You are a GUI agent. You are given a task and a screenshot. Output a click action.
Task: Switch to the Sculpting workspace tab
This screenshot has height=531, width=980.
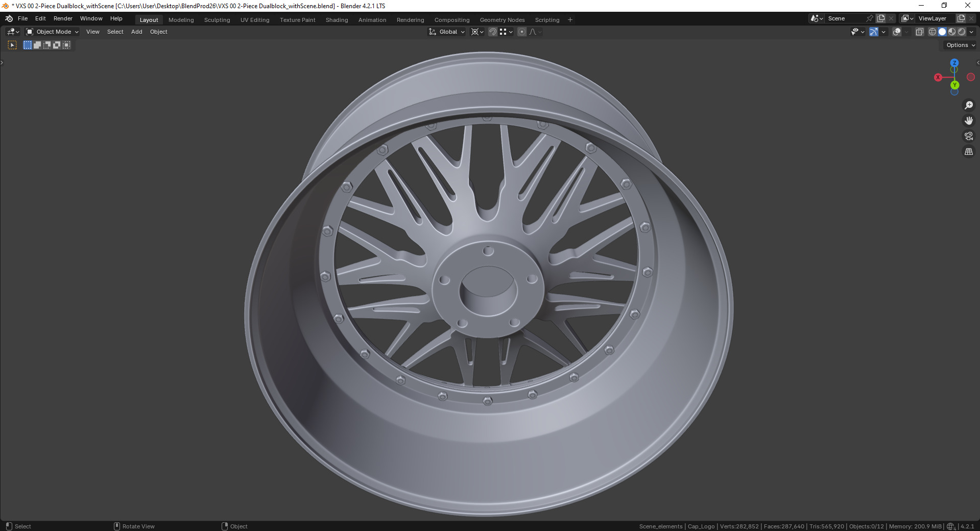point(217,20)
